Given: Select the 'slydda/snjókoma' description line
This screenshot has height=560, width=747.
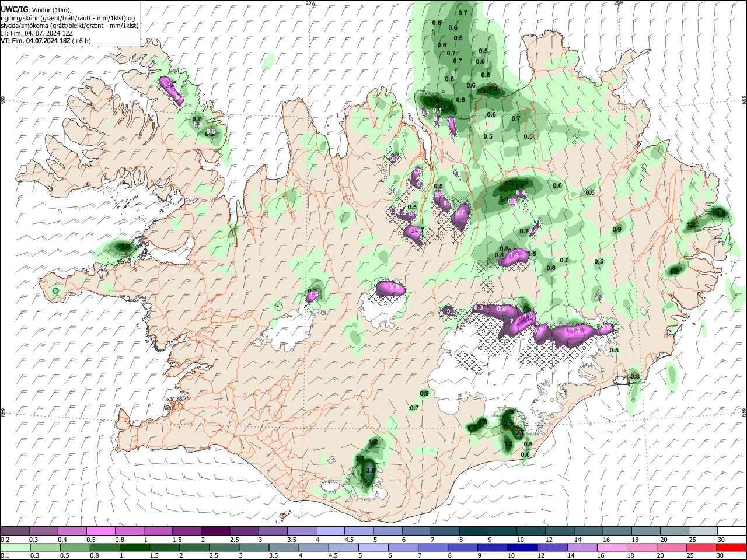Looking at the screenshot, I should [69, 26].
